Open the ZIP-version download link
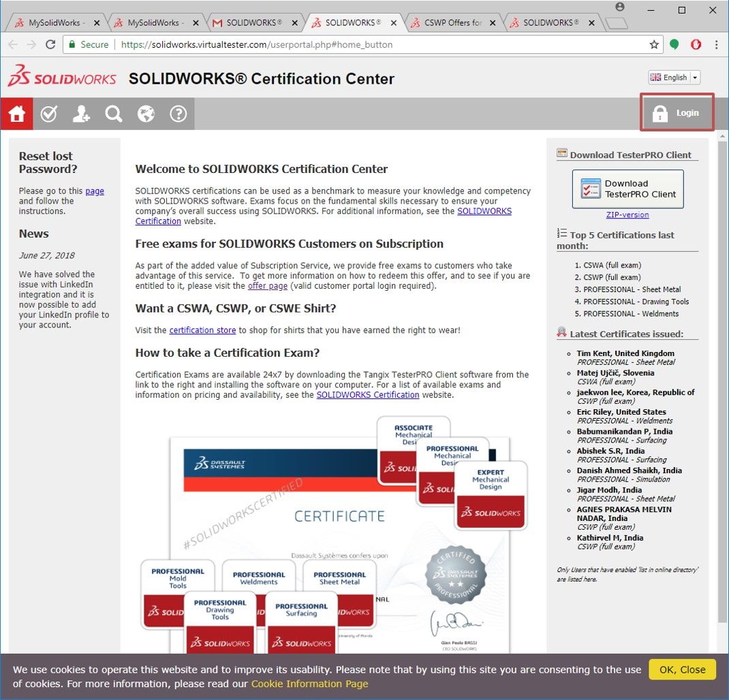The height and width of the screenshot is (700, 729). coord(627,215)
